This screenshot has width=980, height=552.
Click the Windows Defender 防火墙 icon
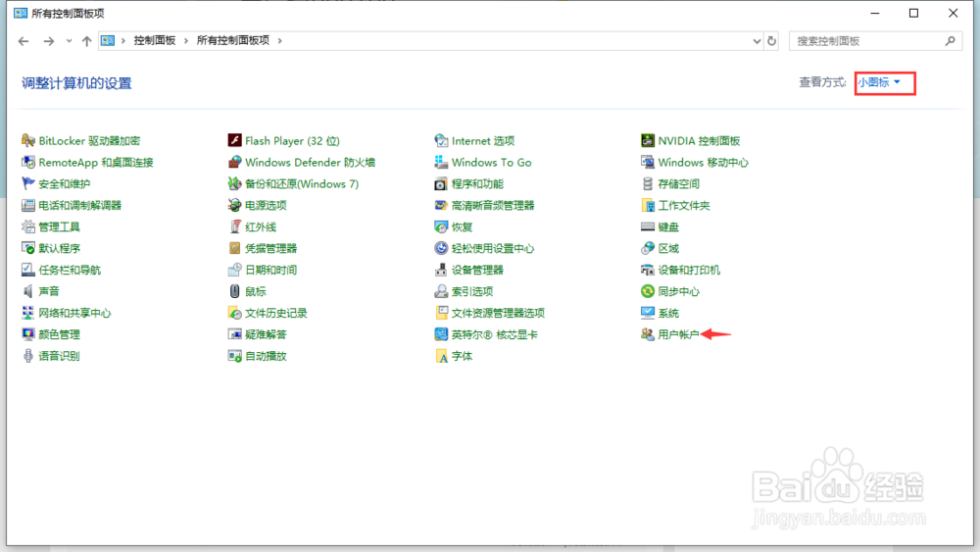tap(234, 162)
